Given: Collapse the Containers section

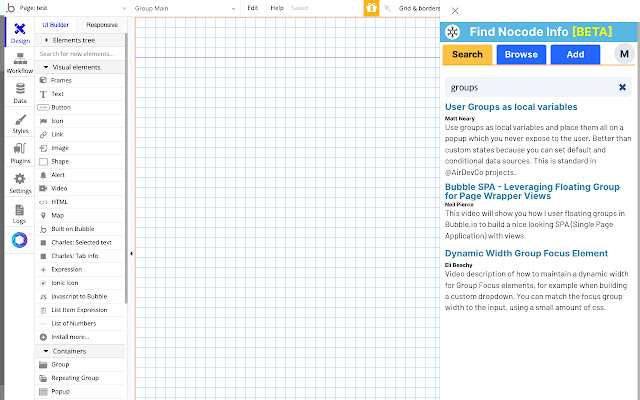Looking at the screenshot, I should [x=80, y=351].
